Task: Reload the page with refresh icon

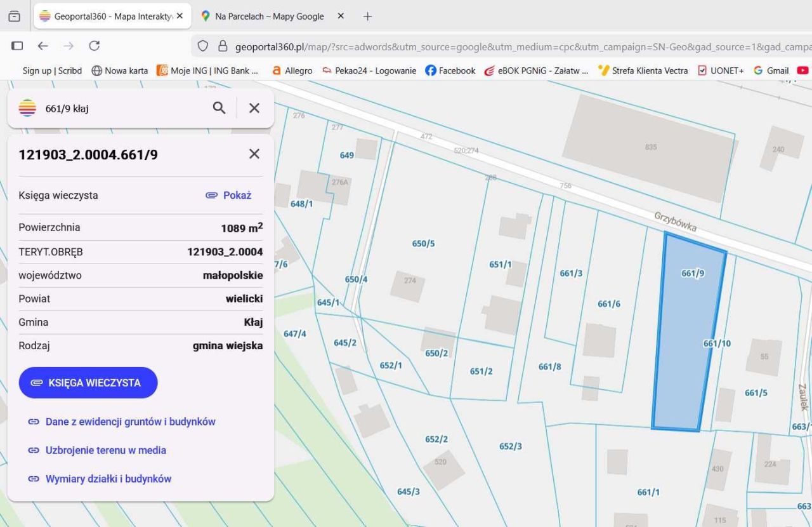Action: tap(95, 46)
